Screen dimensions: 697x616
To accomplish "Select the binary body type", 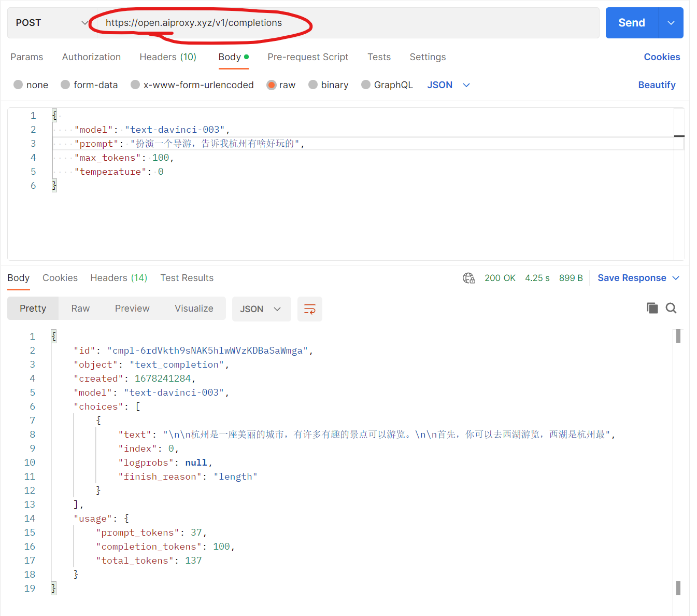I will pyautogui.click(x=328, y=85).
